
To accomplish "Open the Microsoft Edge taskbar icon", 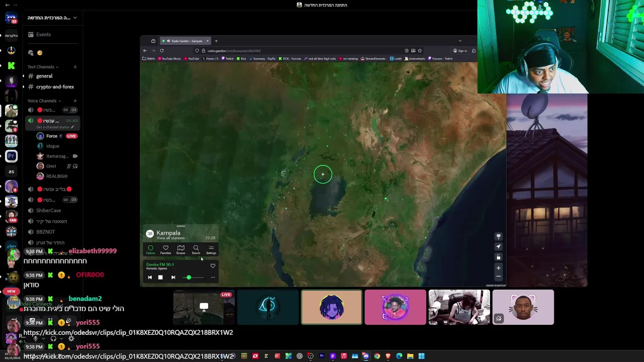I will pos(399,356).
